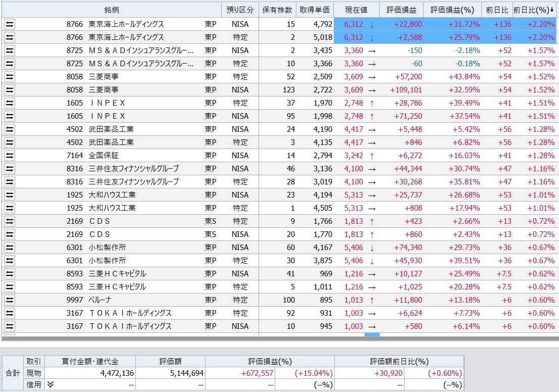
Task: Select swap icon for 8058 三菱商事 NISA row
Action: tap(10, 90)
